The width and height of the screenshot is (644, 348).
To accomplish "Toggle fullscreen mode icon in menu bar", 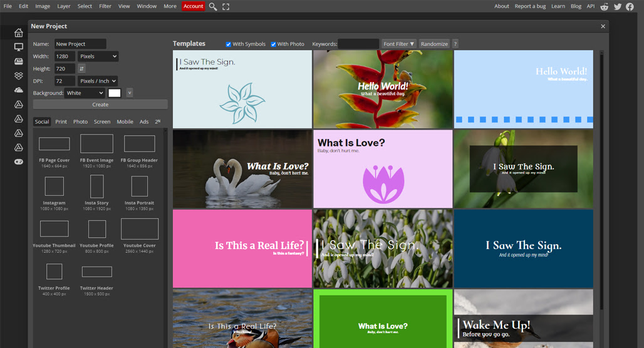I will click(x=226, y=6).
